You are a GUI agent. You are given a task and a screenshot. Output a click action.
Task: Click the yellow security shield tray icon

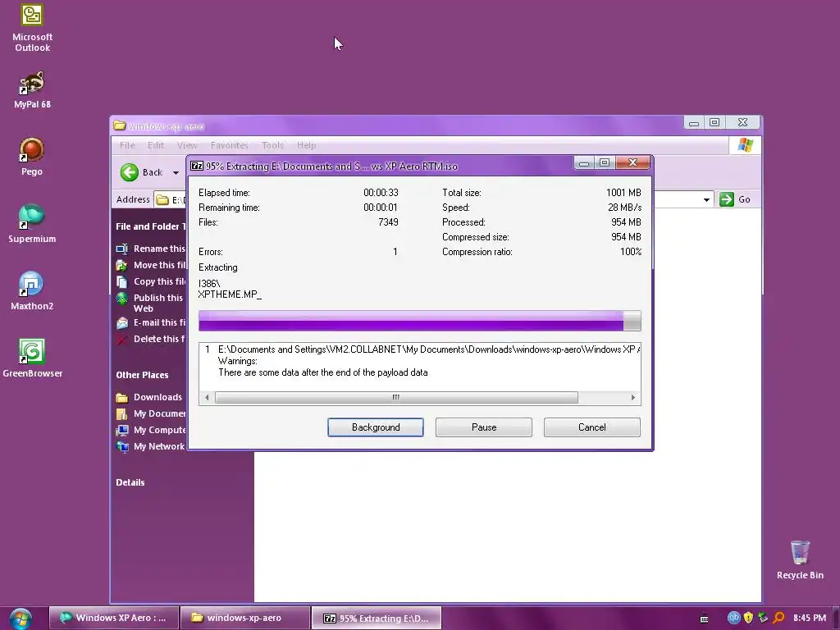pos(748,618)
